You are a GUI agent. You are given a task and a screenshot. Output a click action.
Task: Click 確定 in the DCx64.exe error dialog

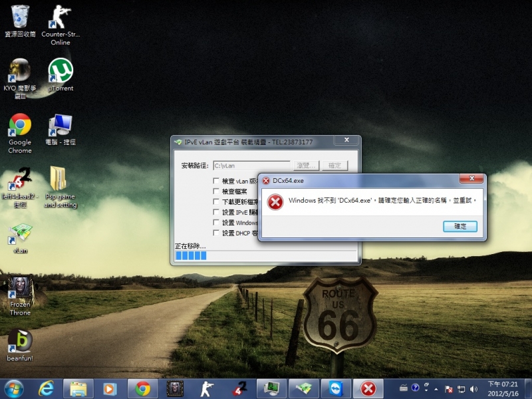460,226
